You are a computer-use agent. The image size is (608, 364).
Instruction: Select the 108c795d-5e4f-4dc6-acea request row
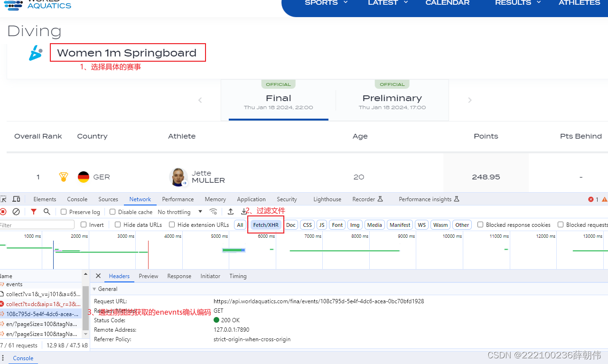pos(41,314)
